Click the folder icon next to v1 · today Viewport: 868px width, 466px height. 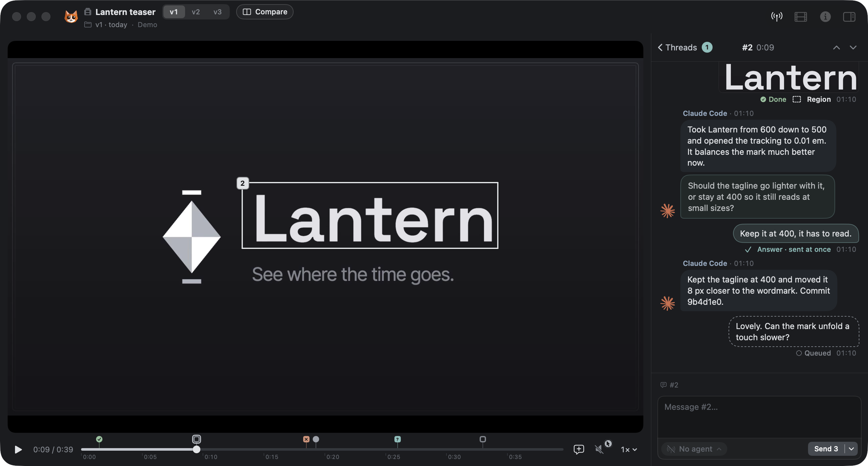[x=88, y=25]
